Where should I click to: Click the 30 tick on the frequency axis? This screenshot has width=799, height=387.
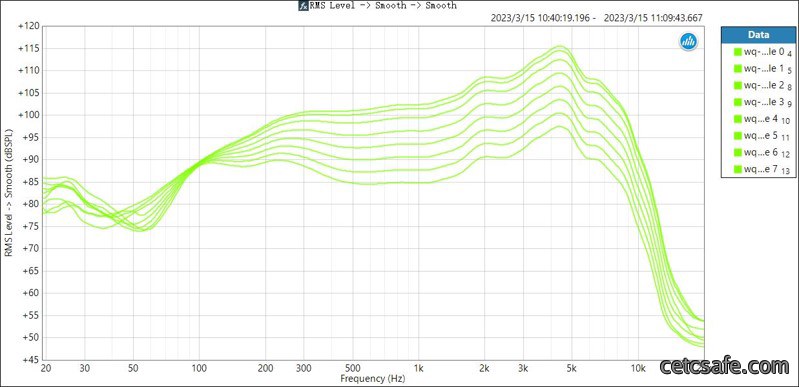(x=85, y=368)
